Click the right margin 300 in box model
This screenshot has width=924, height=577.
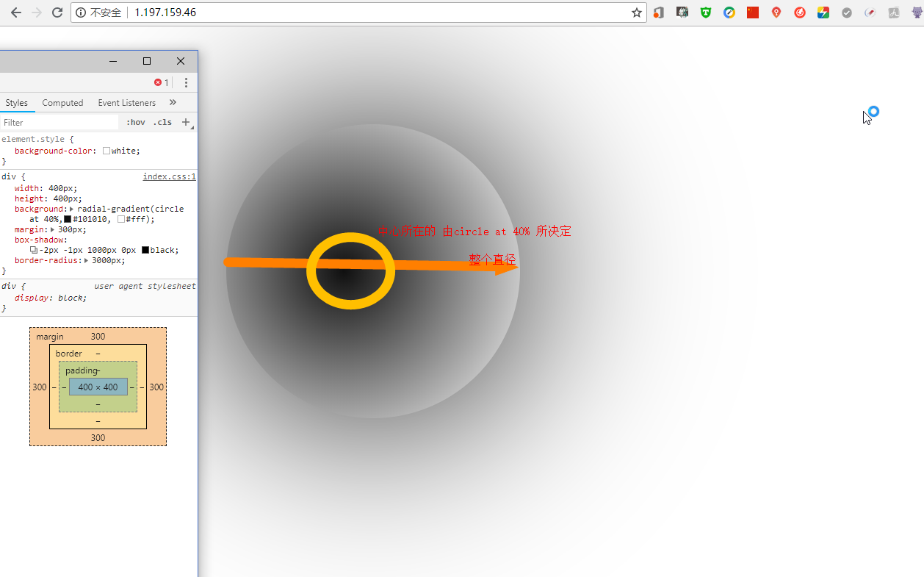[156, 387]
